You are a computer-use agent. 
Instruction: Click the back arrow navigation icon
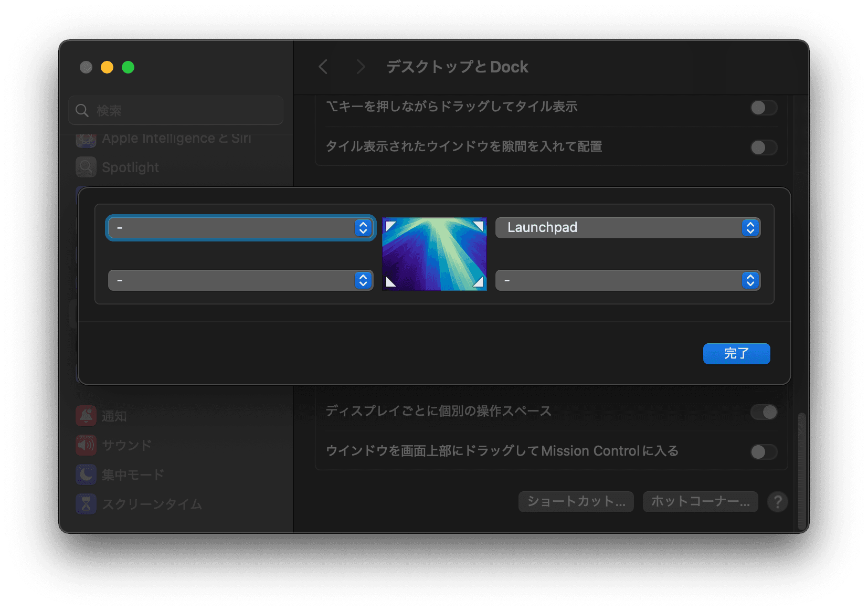tap(323, 67)
